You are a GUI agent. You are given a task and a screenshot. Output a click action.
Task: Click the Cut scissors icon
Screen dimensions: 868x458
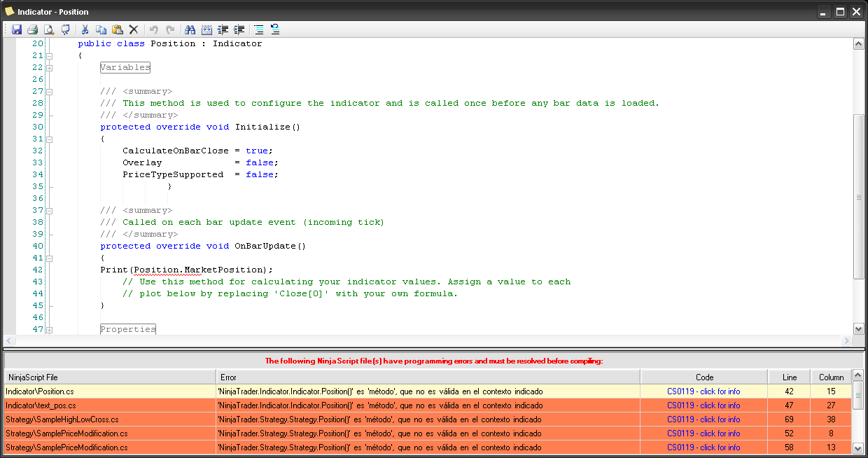(85, 29)
